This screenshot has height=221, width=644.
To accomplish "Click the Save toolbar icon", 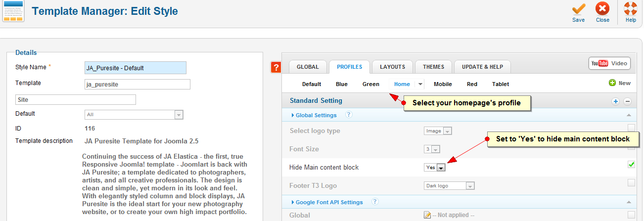I will click(x=578, y=11).
